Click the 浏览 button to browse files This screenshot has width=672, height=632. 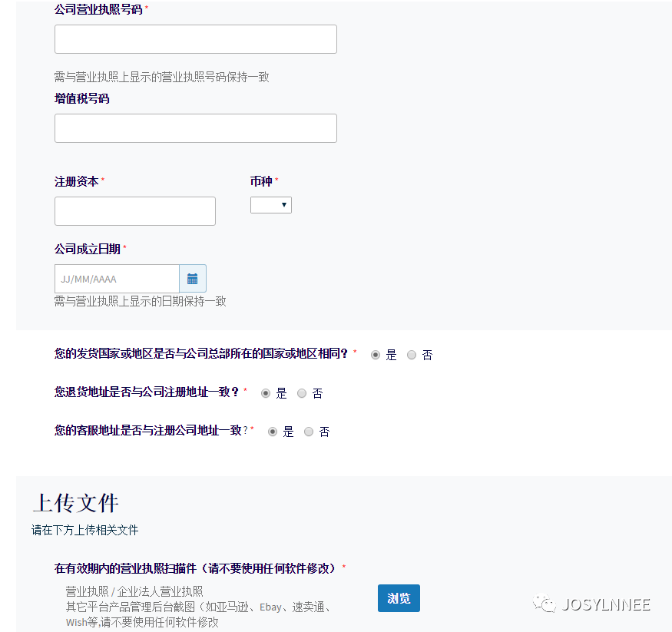(399, 597)
